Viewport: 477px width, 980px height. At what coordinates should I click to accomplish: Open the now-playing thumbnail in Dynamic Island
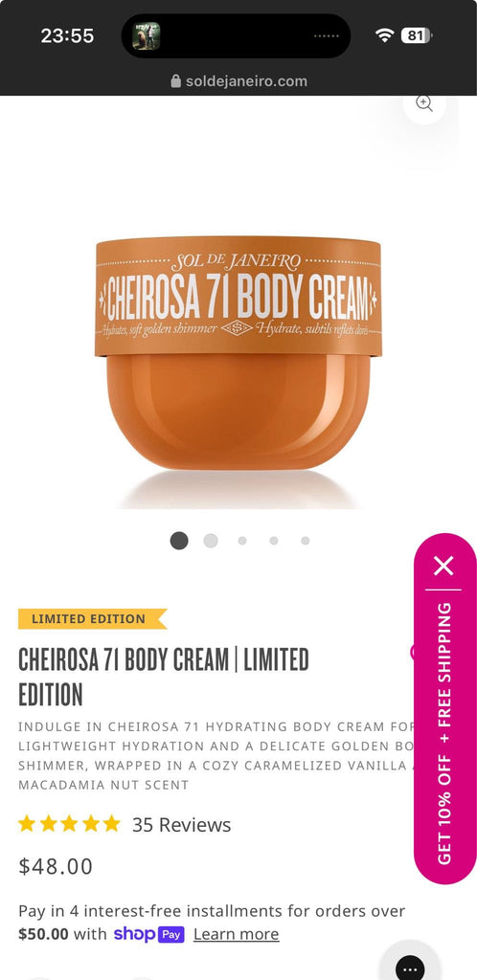click(147, 36)
